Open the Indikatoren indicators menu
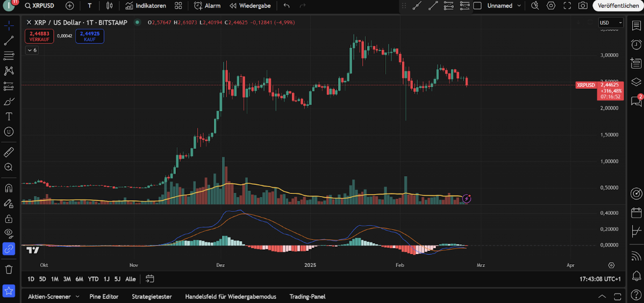Screen dimensions: 644x303 point(145,5)
